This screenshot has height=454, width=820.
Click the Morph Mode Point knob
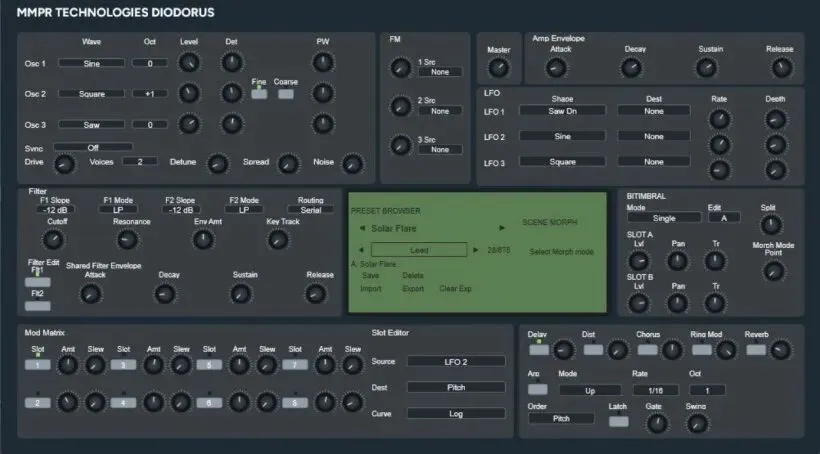(x=773, y=271)
